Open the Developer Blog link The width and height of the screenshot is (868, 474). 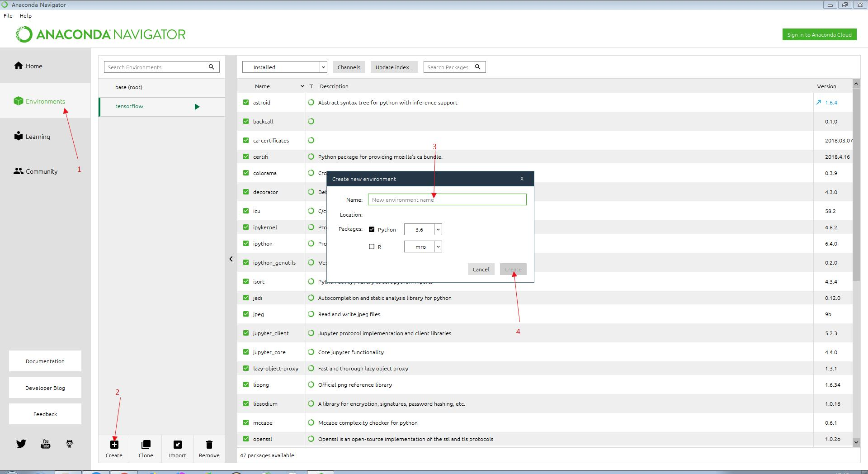click(x=45, y=388)
